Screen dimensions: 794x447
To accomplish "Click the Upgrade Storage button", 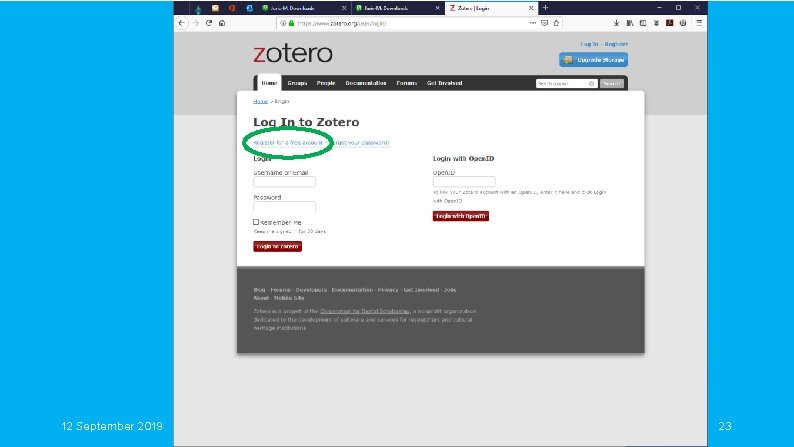I will 593,60.
